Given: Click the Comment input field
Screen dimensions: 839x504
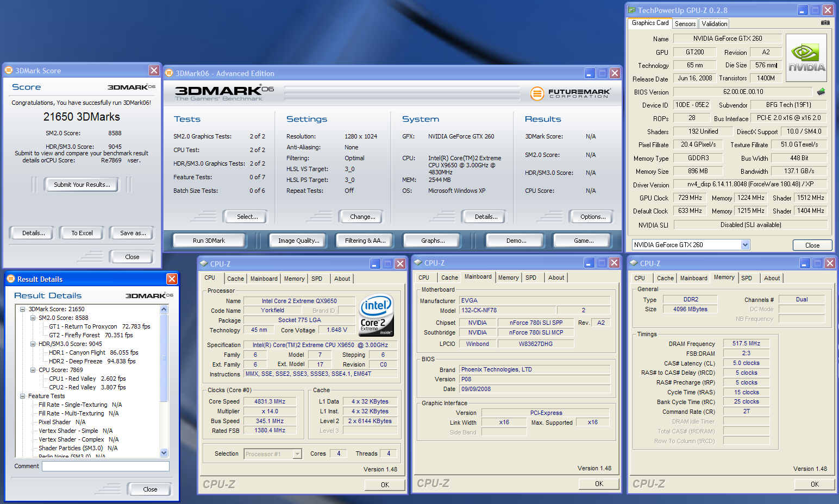Looking at the screenshot, I should 105,466.
